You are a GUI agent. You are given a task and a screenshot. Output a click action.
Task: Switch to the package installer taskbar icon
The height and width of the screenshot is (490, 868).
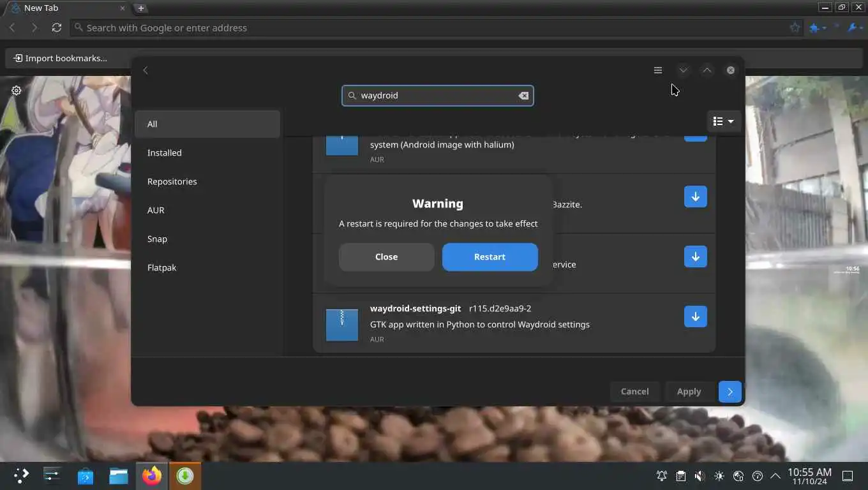coord(185,476)
